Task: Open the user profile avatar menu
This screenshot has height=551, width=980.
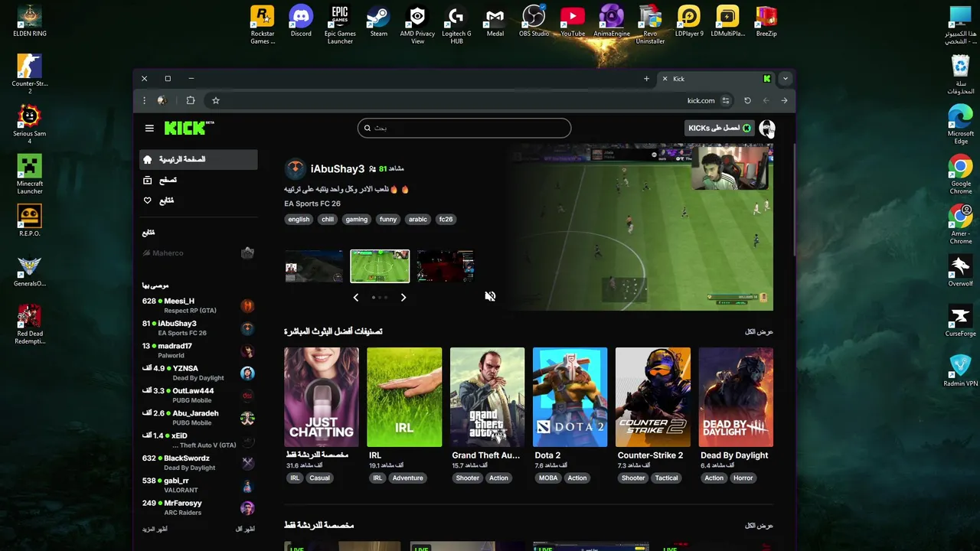Action: tap(766, 128)
